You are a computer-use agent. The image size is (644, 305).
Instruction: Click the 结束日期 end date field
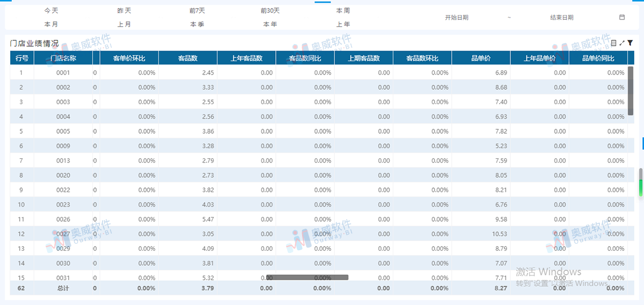[x=562, y=17]
